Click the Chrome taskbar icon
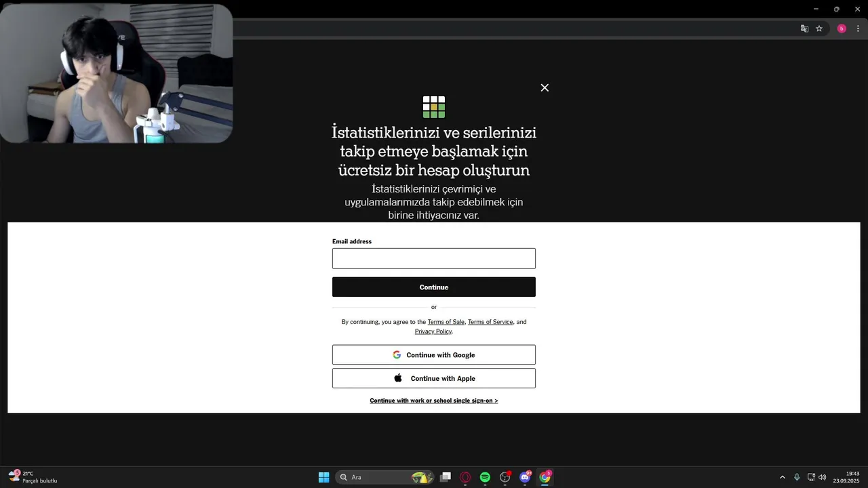This screenshot has height=488, width=868. click(x=545, y=477)
